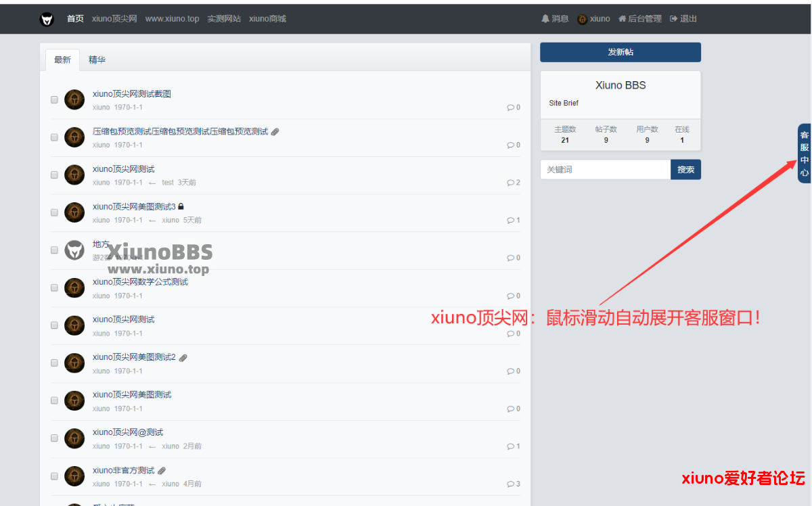
Task: Select checkbox for xiuno顶尖网美图测试3 thread
Action: (x=55, y=212)
